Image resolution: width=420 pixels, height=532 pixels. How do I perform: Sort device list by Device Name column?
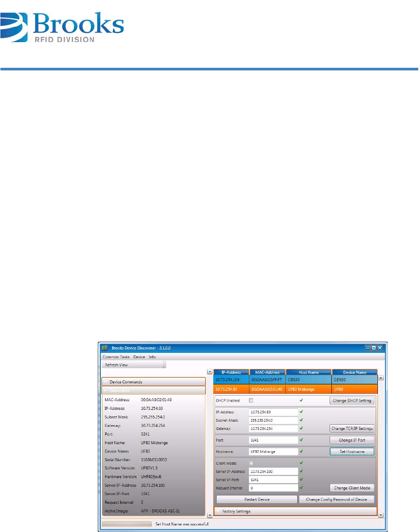coord(354,372)
